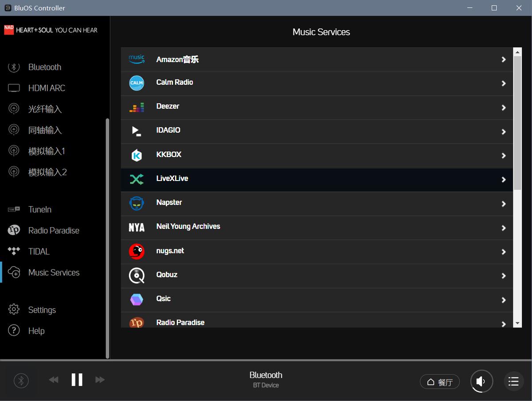Click the BT Device now-playing subtitle
The width and height of the screenshot is (532, 401).
tap(266, 385)
